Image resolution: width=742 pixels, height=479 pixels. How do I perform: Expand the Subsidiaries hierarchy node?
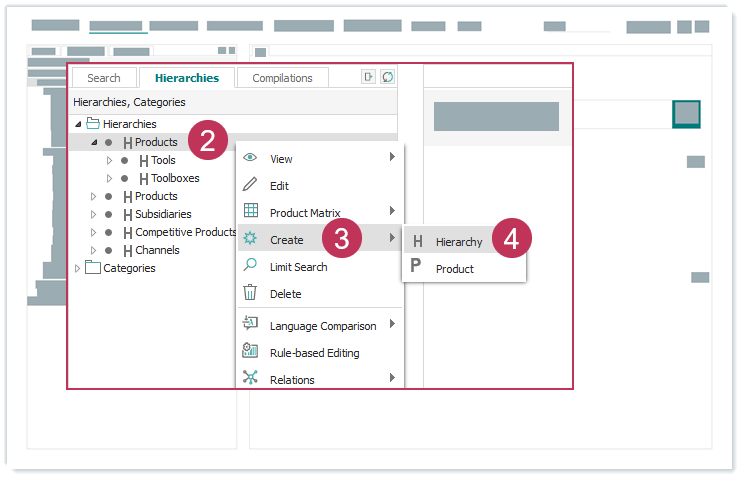pos(94,214)
